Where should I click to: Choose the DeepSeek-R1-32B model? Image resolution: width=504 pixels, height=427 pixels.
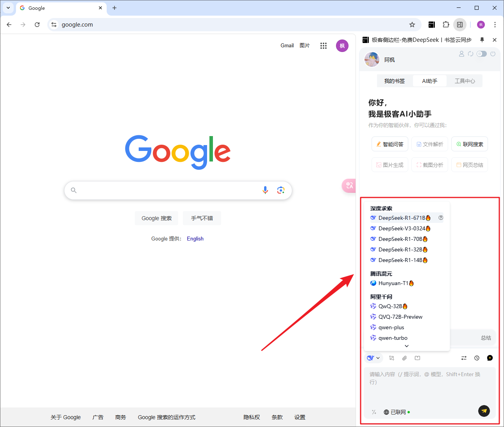pyautogui.click(x=406, y=249)
